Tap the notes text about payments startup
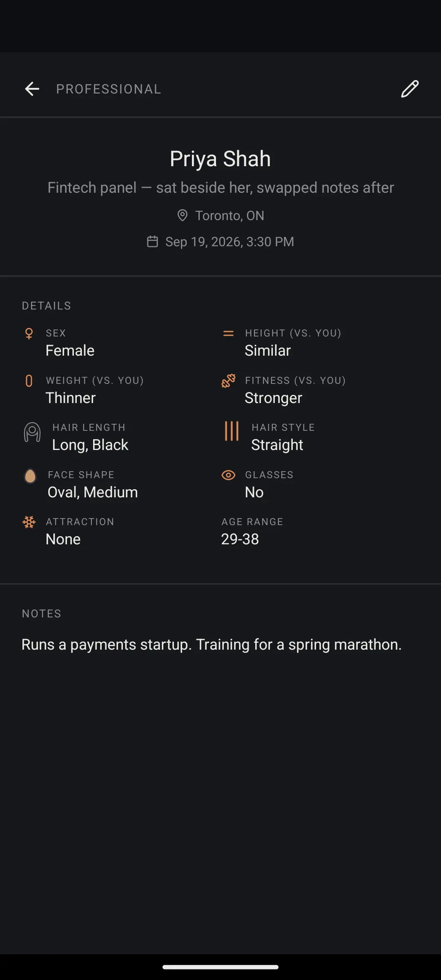Image resolution: width=441 pixels, height=980 pixels. [x=212, y=645]
